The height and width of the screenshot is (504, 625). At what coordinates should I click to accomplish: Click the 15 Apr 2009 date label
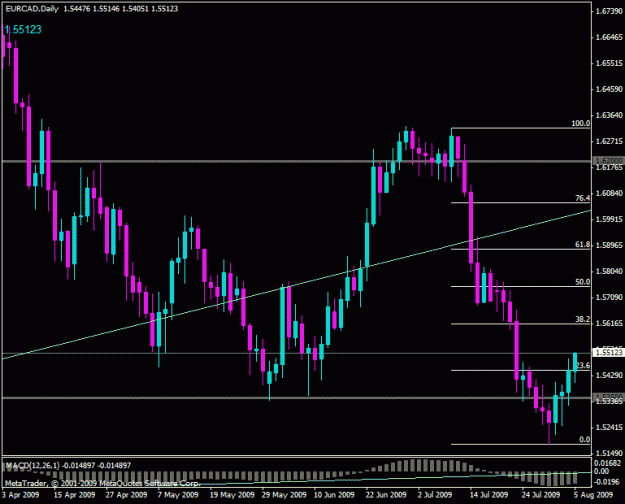(75, 495)
